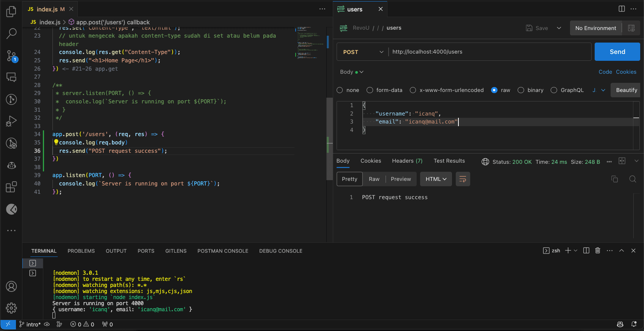Select the none body type

tap(340, 90)
